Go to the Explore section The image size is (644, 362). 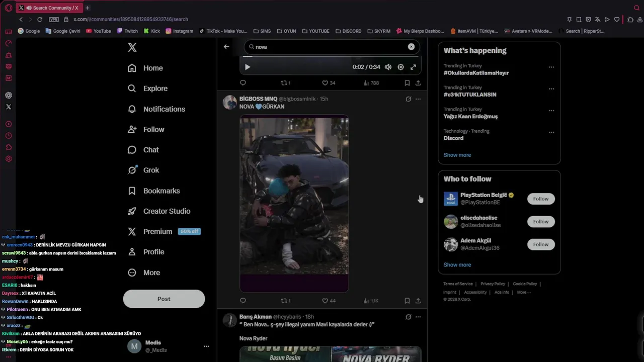147,88
